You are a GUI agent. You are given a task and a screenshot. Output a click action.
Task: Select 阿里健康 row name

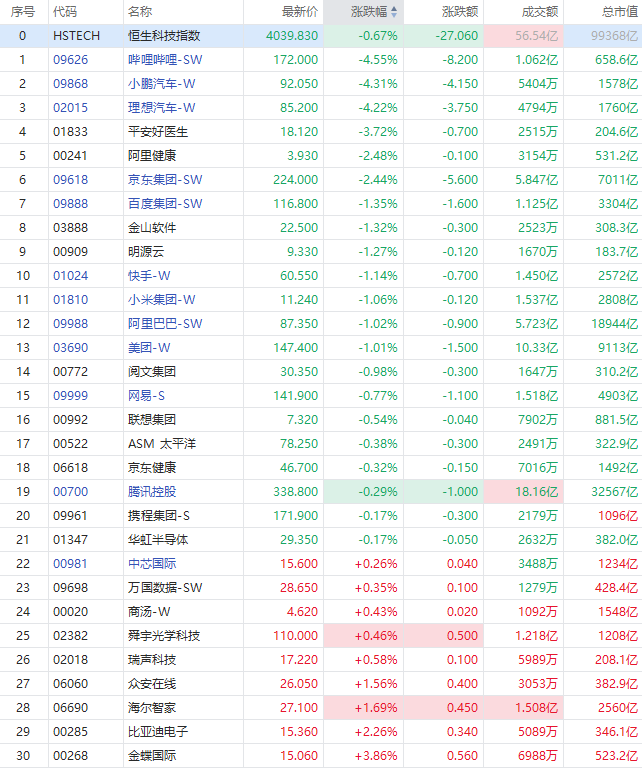[x=152, y=156]
